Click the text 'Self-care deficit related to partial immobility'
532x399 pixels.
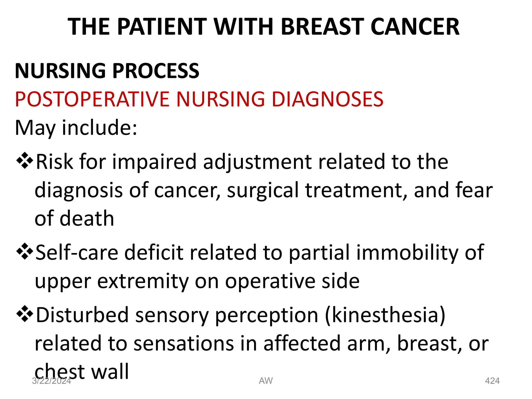(247, 252)
